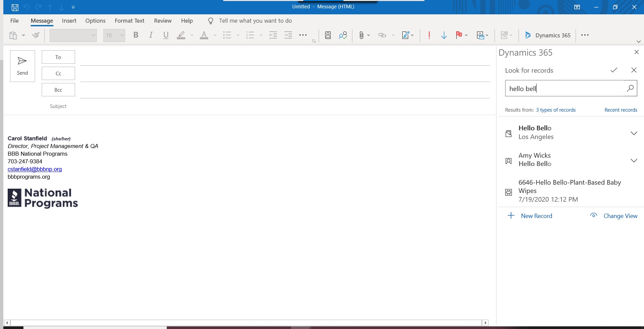Open bullet style dropdown arrow
The height and width of the screenshot is (329, 644).
[238, 35]
